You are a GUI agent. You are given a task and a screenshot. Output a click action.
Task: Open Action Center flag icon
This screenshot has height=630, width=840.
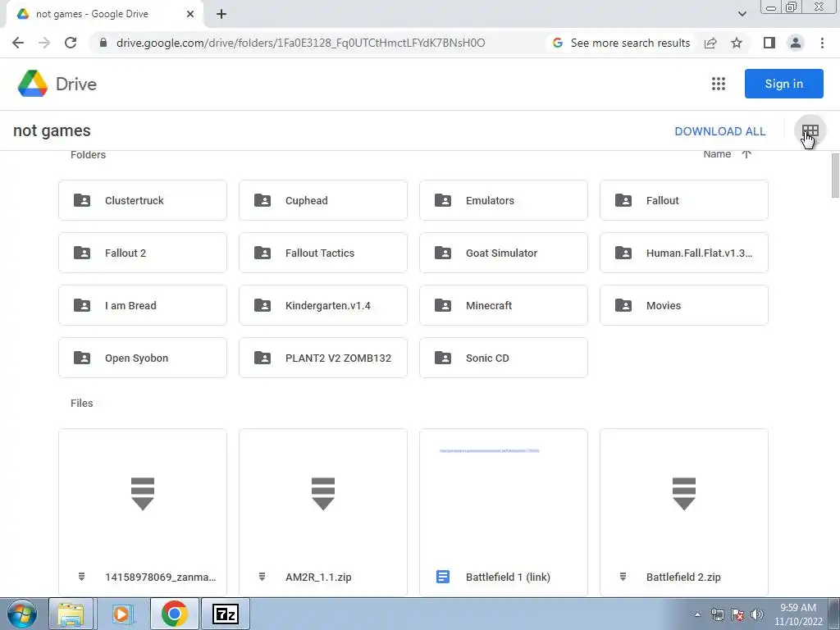coord(737,614)
